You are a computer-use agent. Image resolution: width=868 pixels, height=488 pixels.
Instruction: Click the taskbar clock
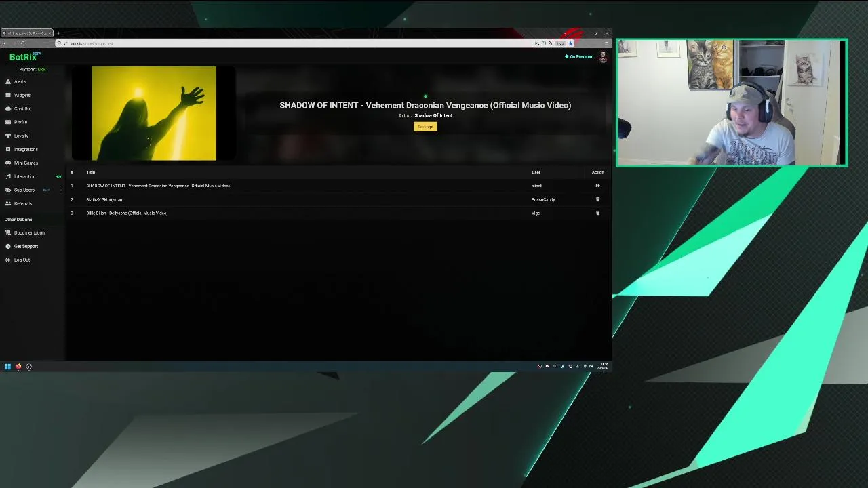[603, 367]
